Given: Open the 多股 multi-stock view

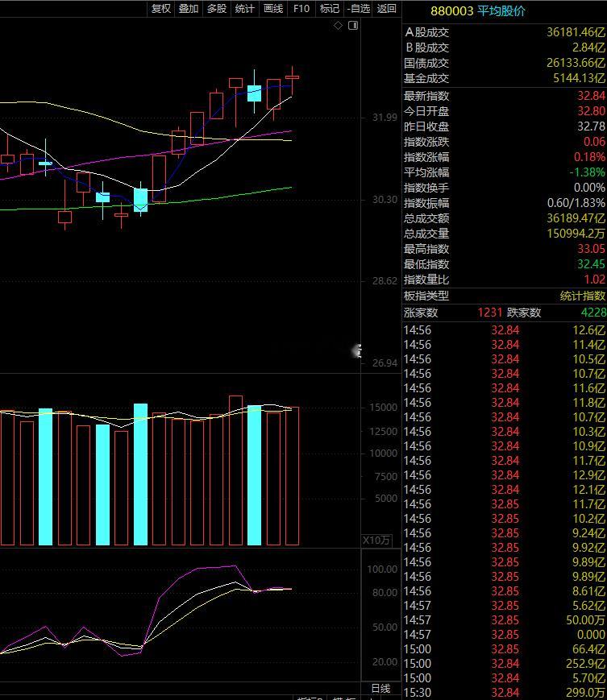Looking at the screenshot, I should click(217, 9).
